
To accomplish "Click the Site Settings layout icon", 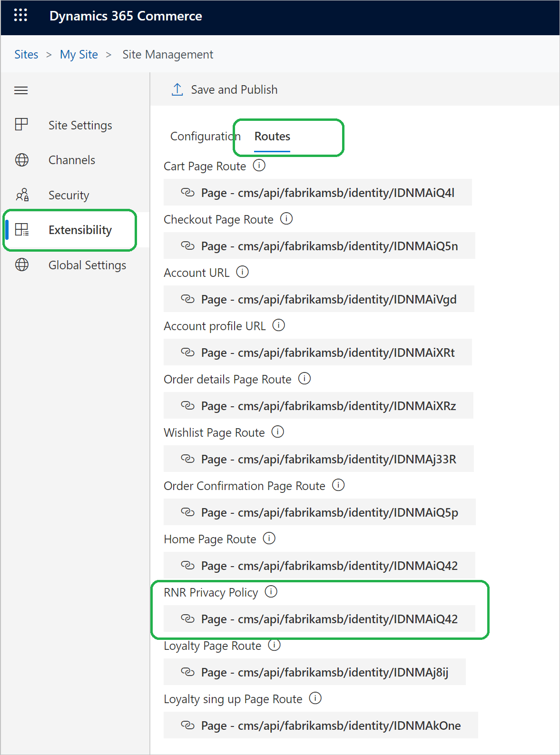I will click(x=21, y=125).
